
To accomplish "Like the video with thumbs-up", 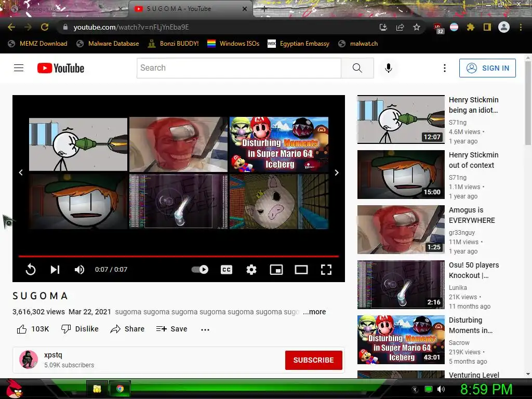I will tap(33, 329).
